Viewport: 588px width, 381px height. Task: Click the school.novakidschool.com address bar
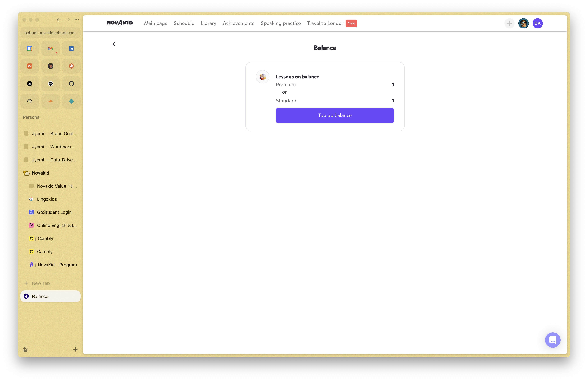pos(50,33)
